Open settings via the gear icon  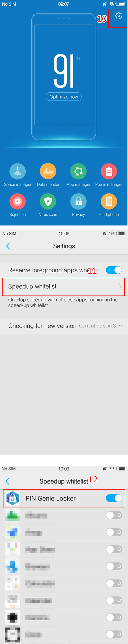(x=118, y=16)
